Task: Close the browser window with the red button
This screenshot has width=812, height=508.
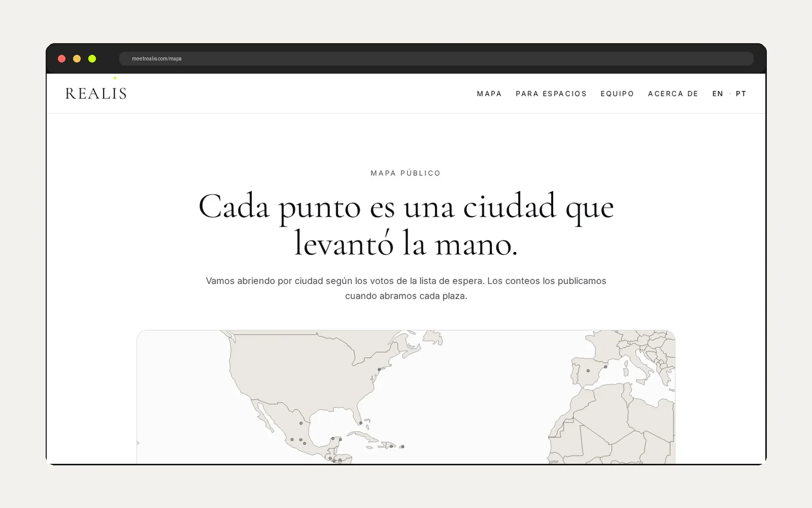Action: [x=62, y=58]
